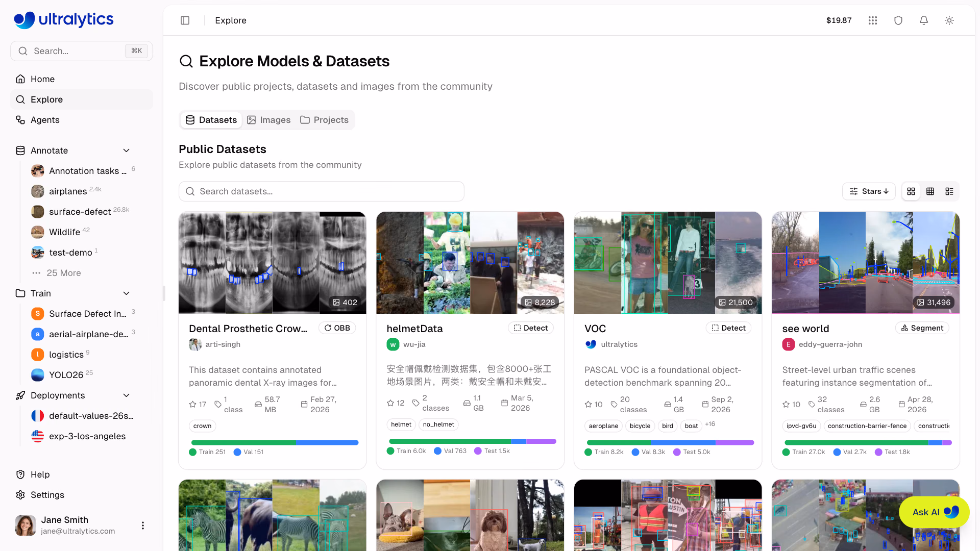The width and height of the screenshot is (980, 551).
Task: Click the sidebar Search box
Action: click(82, 51)
